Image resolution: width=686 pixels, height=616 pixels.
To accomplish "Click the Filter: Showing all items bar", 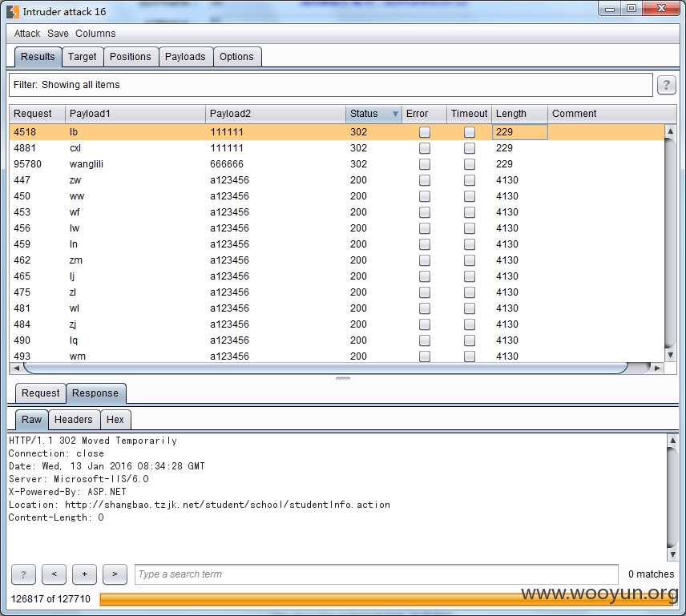I will pos(331,85).
